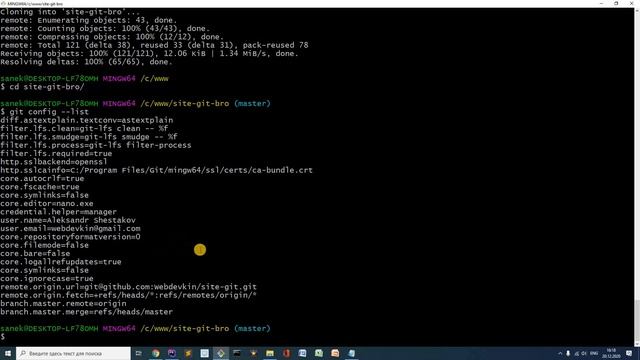Launch Microsoft Word from the taskbar
The height and width of the screenshot is (360, 640).
click(302, 353)
